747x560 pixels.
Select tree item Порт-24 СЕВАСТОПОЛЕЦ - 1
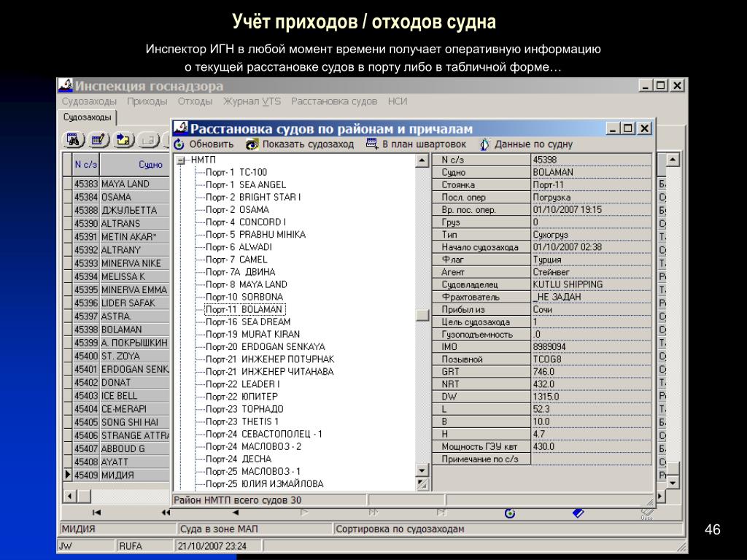click(x=264, y=435)
